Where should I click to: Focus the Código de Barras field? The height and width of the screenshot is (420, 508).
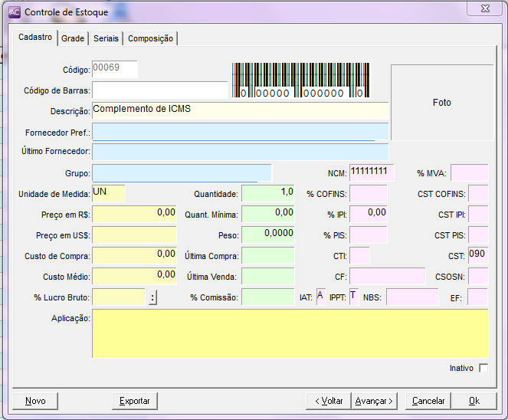160,90
